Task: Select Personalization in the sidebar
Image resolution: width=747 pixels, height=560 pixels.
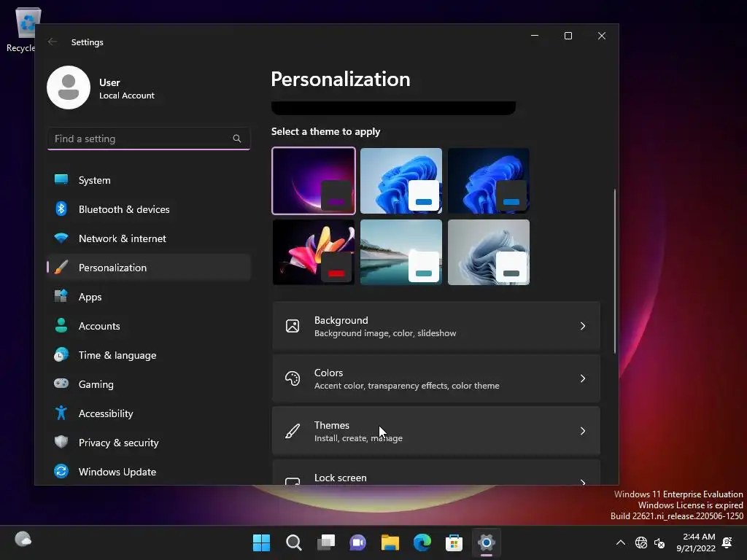Action: click(x=149, y=268)
